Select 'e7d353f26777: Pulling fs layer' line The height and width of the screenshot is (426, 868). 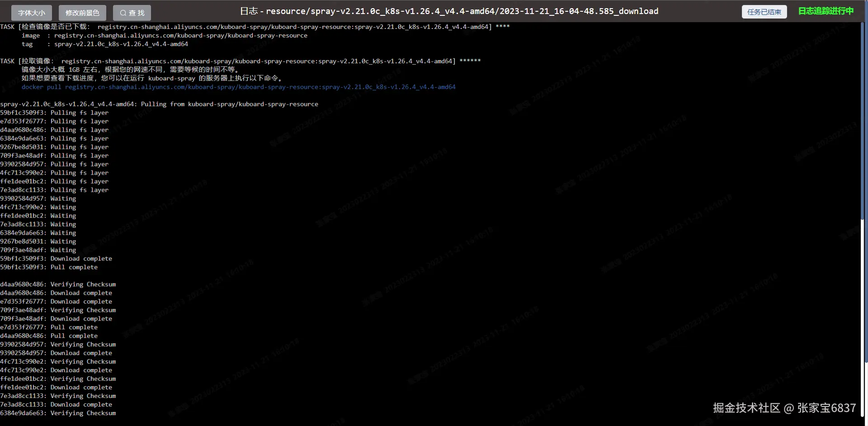(x=54, y=121)
